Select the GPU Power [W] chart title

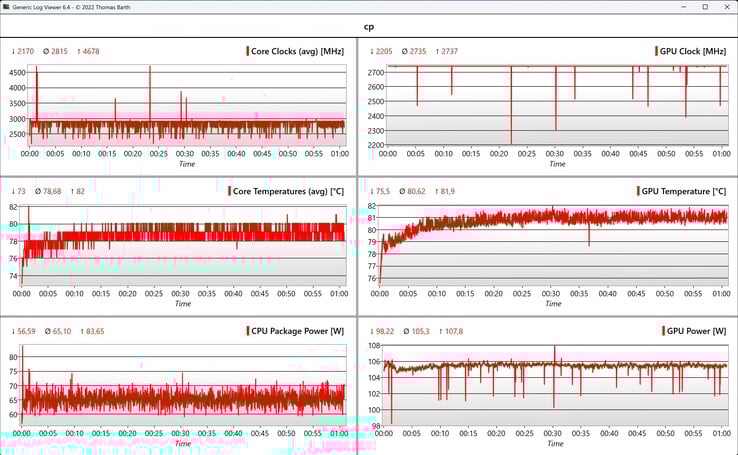click(697, 330)
